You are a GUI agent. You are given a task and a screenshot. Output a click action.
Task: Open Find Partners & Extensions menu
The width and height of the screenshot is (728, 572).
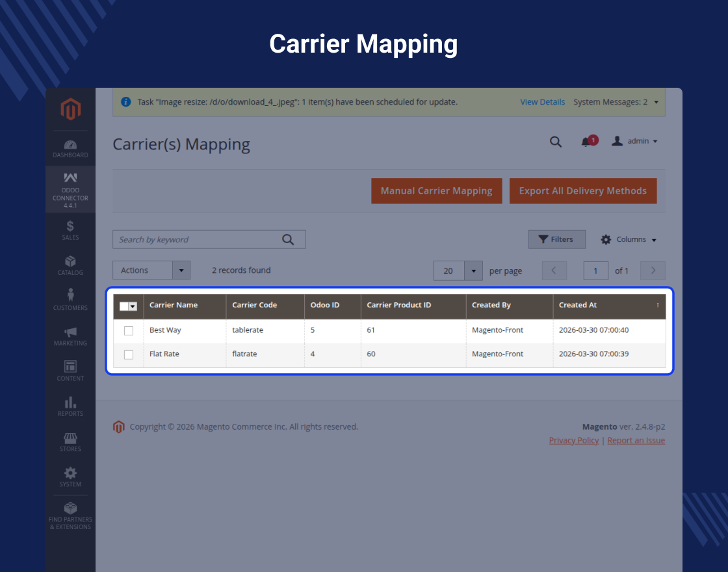pos(70,516)
